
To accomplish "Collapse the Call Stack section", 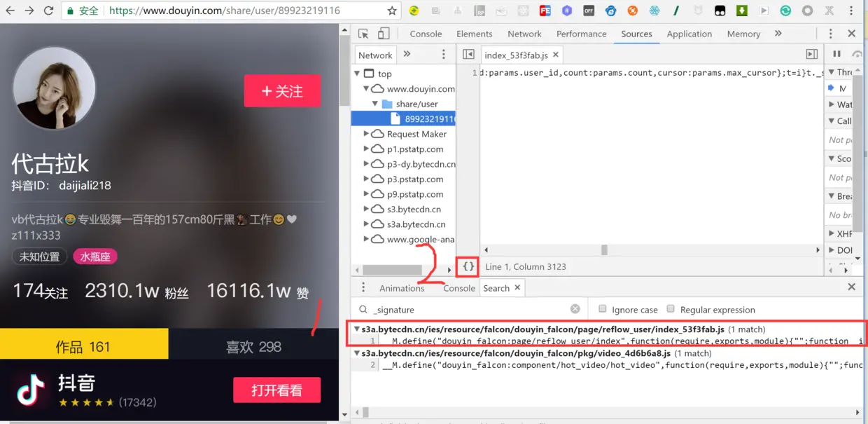I will coord(832,121).
